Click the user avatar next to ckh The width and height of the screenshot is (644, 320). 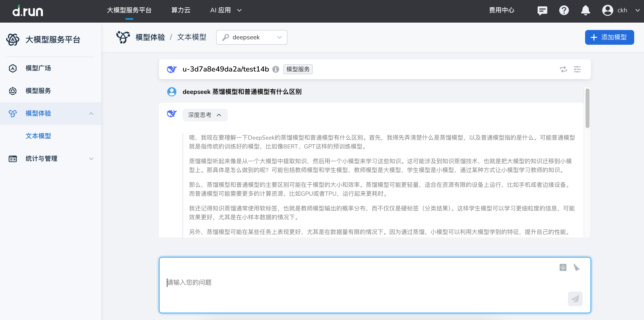point(607,10)
